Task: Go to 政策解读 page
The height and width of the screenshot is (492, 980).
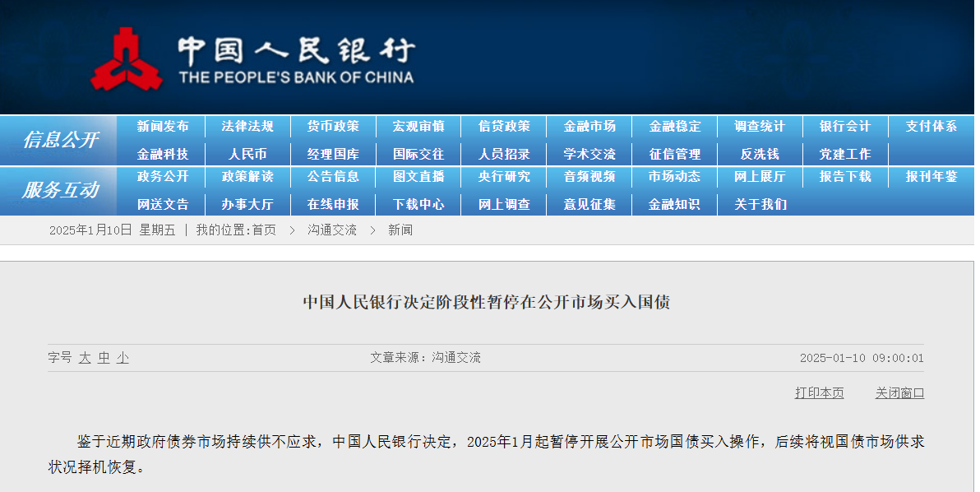Action: (247, 177)
